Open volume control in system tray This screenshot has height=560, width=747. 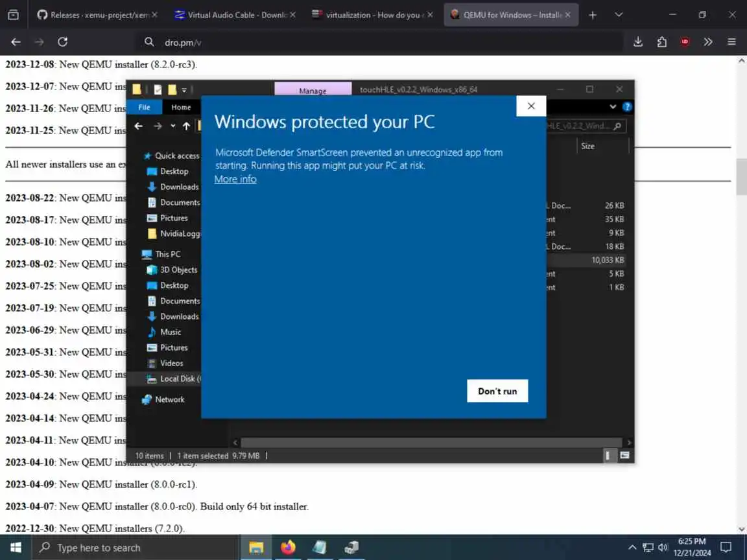click(663, 548)
